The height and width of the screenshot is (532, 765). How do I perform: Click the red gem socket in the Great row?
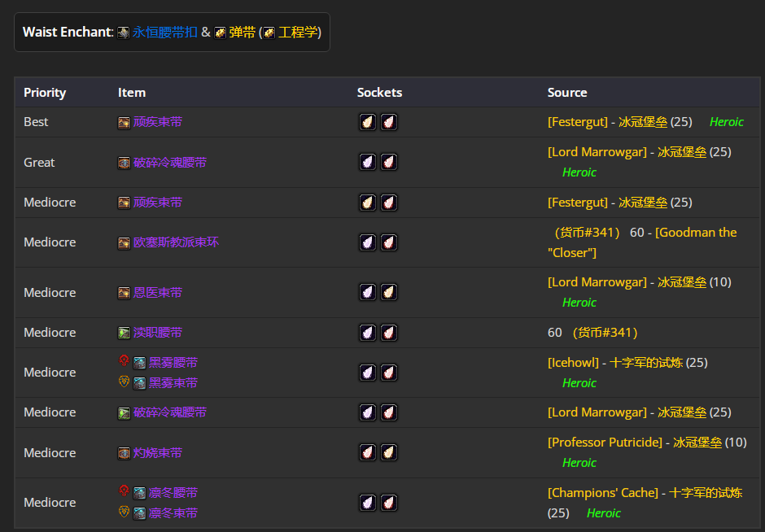coord(389,162)
